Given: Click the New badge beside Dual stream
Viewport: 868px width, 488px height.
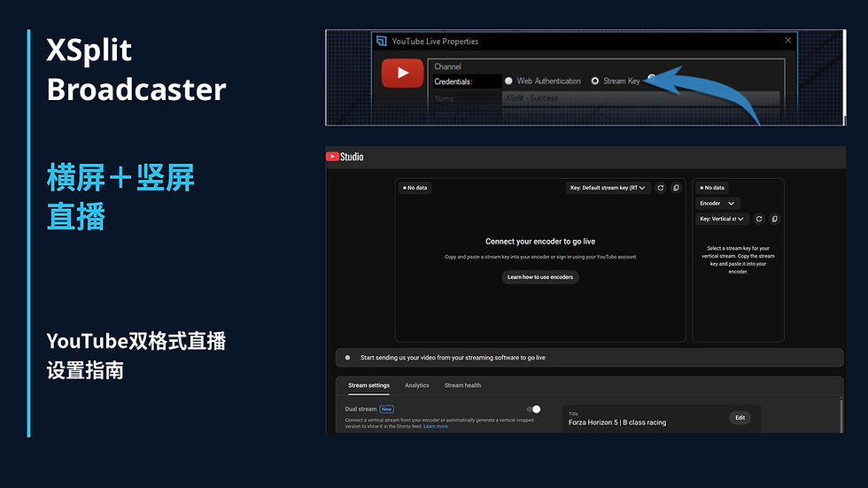Looking at the screenshot, I should click(x=387, y=409).
